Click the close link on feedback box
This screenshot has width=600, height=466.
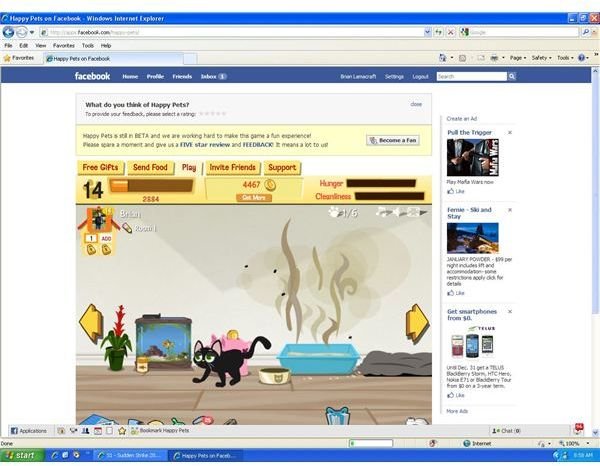point(416,104)
